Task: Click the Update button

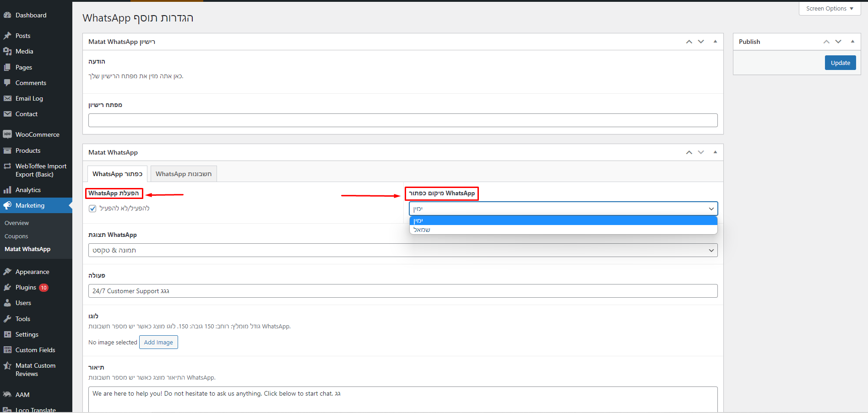Action: point(840,63)
